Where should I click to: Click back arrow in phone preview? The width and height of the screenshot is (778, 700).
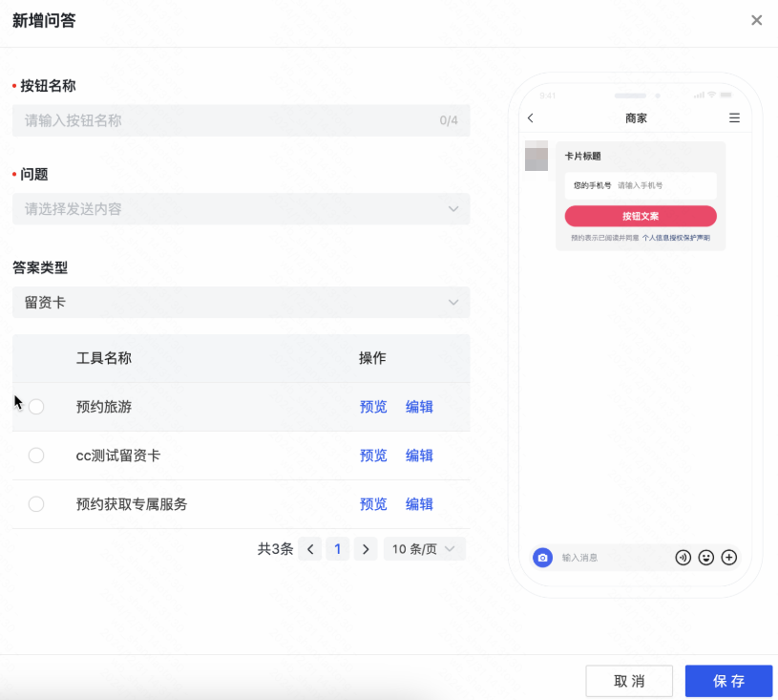pyautogui.click(x=531, y=117)
